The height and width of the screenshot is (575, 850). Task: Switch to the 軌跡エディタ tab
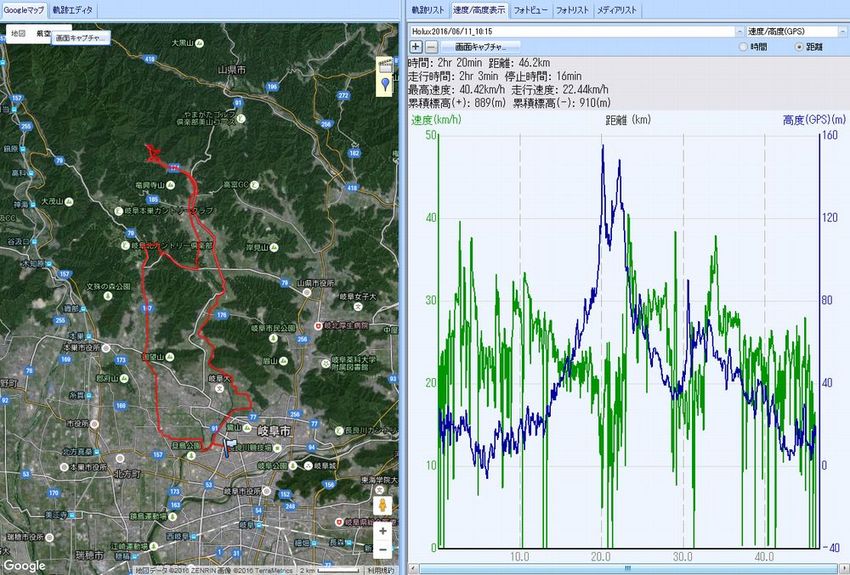click(x=73, y=10)
